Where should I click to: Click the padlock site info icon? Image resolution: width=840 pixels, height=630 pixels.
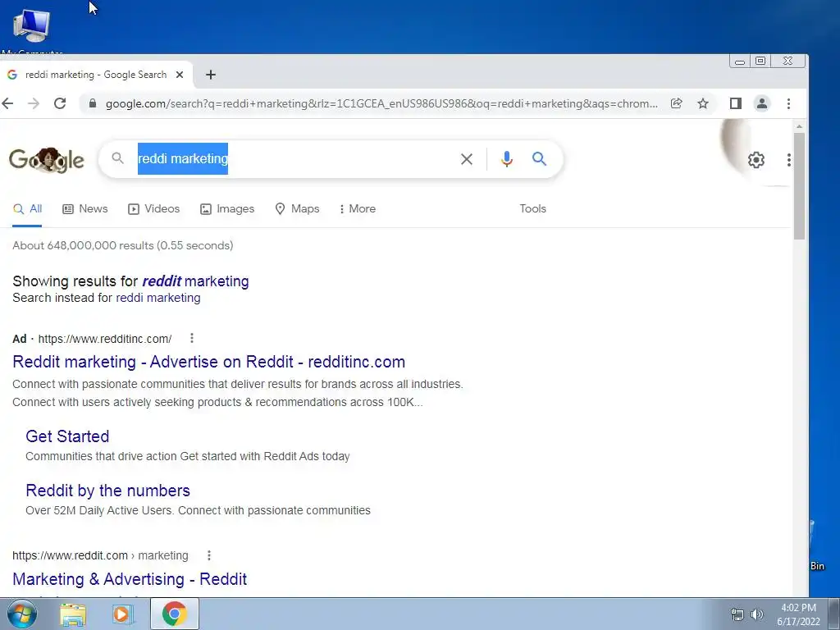[x=93, y=103]
